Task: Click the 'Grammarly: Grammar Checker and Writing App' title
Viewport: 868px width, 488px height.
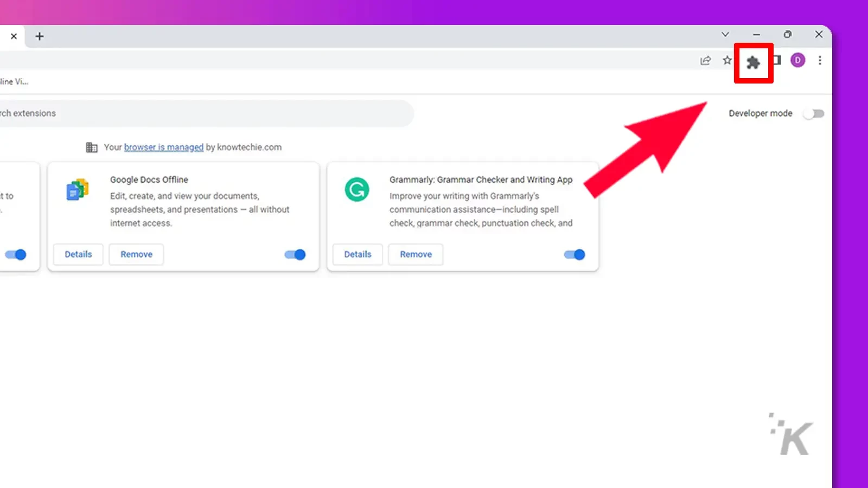Action: coord(481,179)
